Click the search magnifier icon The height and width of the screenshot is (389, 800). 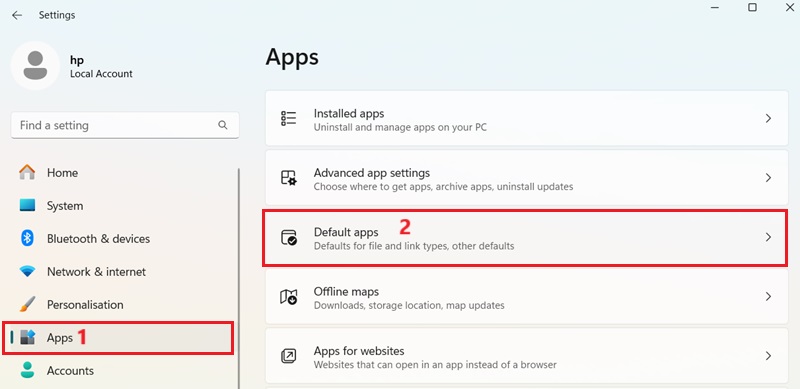click(222, 125)
